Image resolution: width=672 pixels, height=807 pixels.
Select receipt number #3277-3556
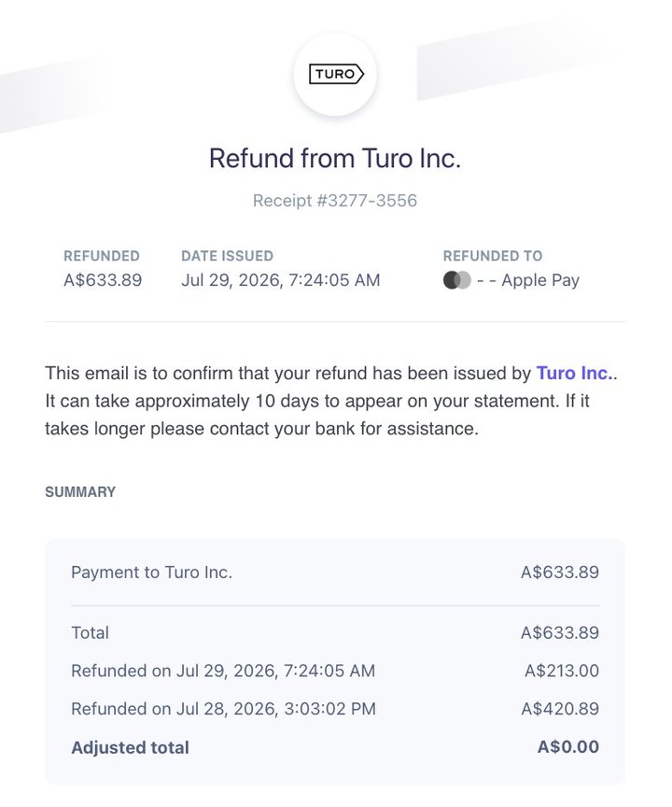(335, 201)
